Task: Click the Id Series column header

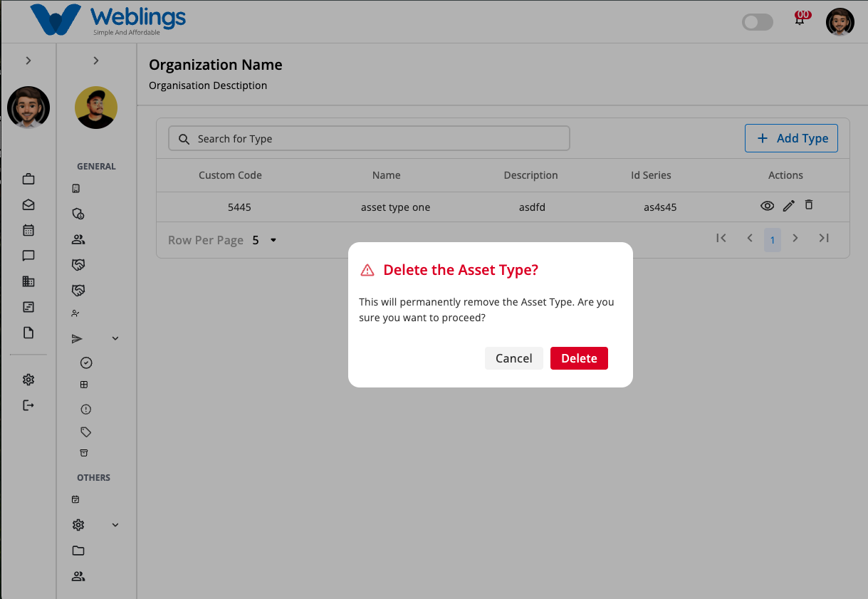Action: (x=651, y=175)
